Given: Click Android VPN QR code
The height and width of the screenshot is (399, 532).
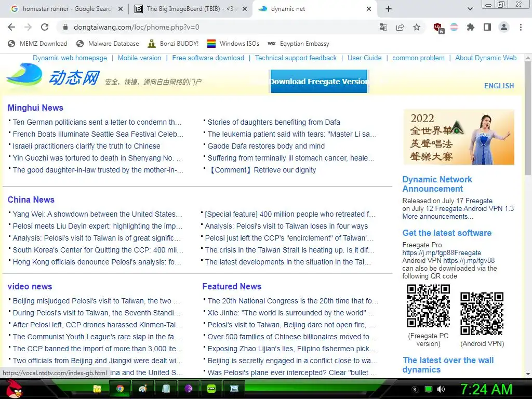Looking at the screenshot, I should 482,313.
